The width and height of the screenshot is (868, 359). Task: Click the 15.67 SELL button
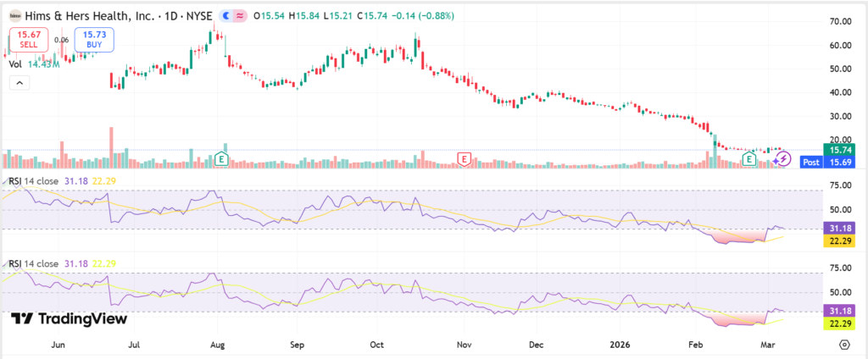pos(28,40)
